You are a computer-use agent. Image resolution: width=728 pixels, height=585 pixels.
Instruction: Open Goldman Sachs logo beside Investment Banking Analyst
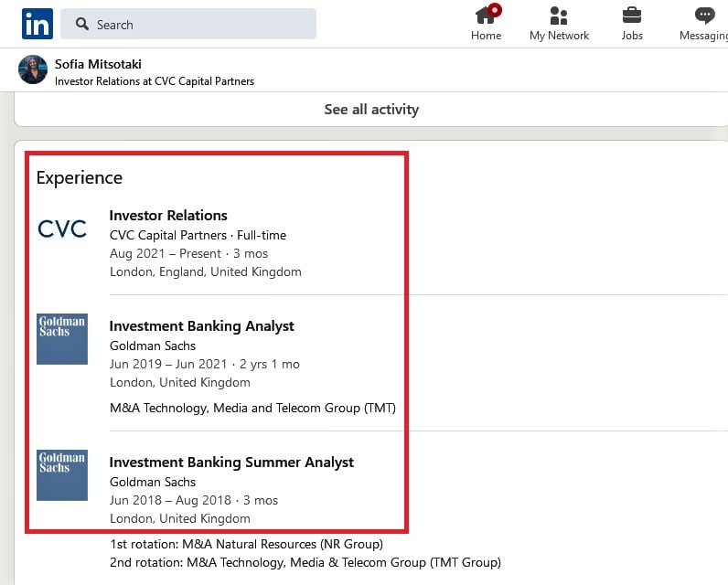click(62, 339)
